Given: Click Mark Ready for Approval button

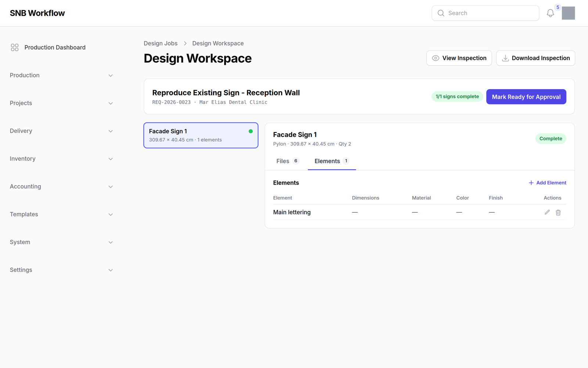Looking at the screenshot, I should (x=526, y=97).
